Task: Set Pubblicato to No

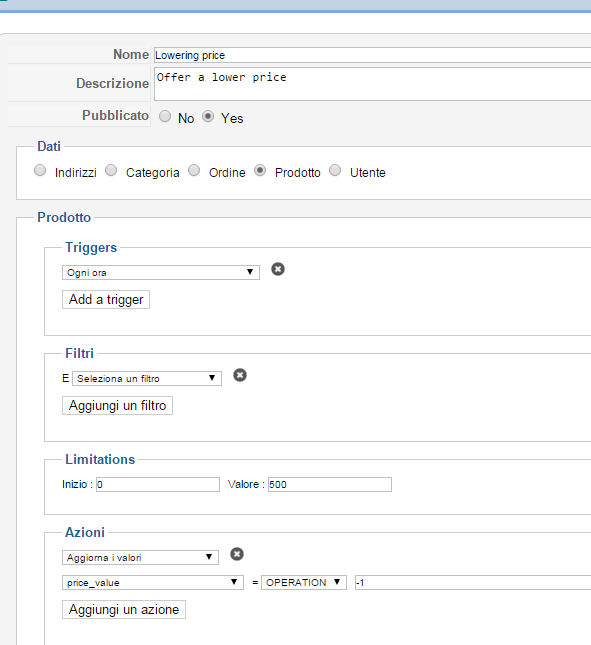Action: pyautogui.click(x=165, y=116)
